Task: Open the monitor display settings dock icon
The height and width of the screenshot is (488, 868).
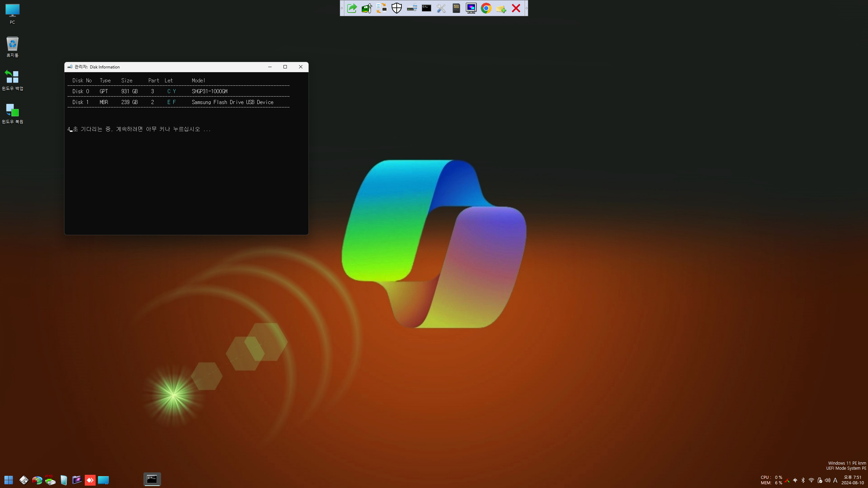Action: pos(471,8)
